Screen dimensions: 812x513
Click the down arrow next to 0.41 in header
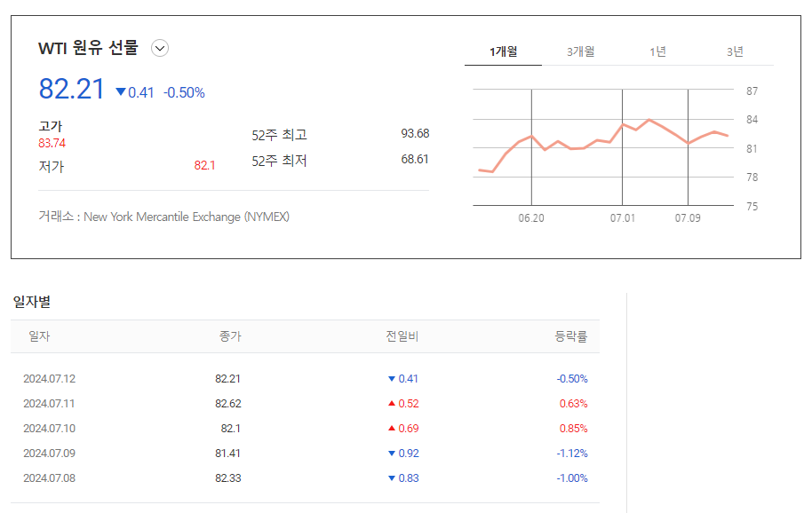pyautogui.click(x=121, y=92)
